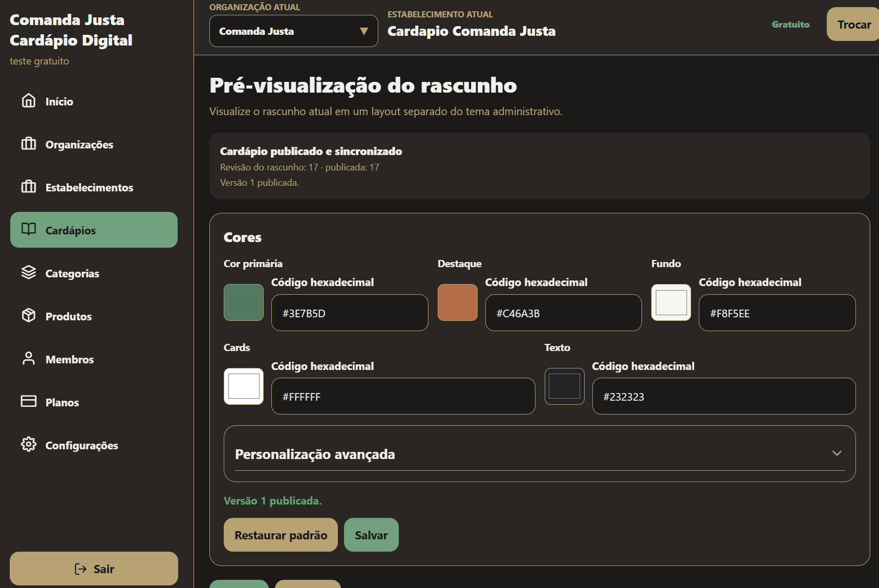The width and height of the screenshot is (879, 588).
Task: Click the home icon beside Início
Action: tap(29, 101)
